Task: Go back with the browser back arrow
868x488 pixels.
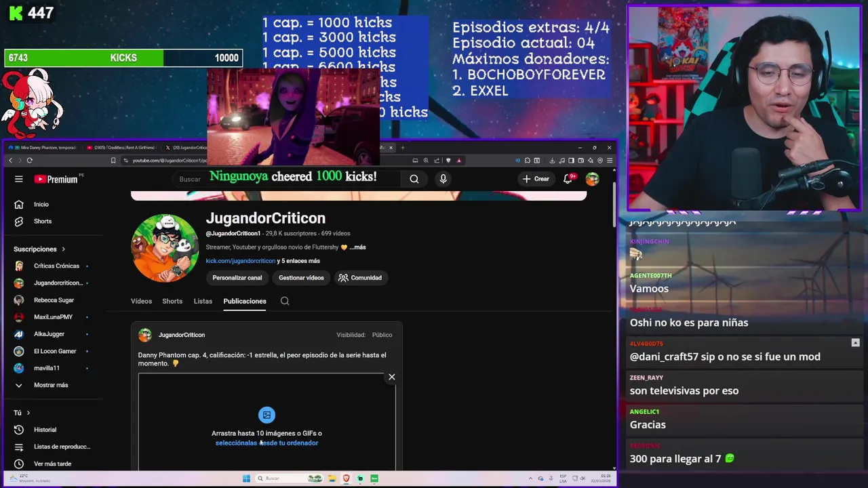Action: tap(11, 161)
